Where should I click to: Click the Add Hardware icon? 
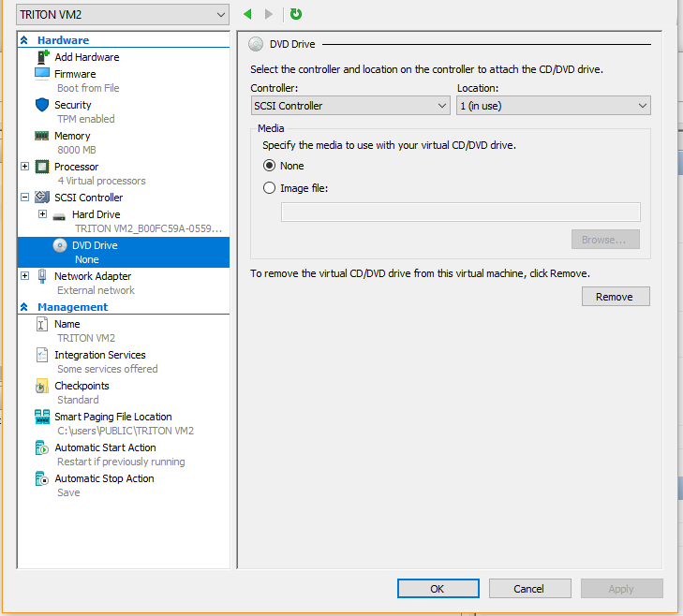[x=41, y=57]
